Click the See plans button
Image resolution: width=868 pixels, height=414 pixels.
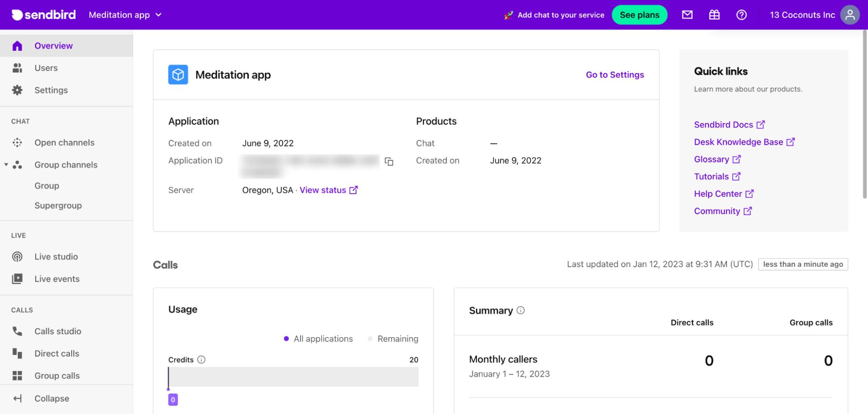pyautogui.click(x=639, y=15)
